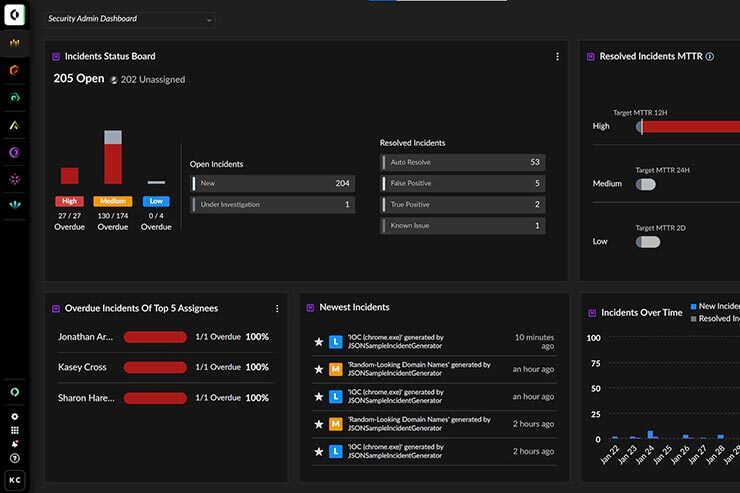Expand the Security Admin Dashboard dropdown
Image resolution: width=740 pixels, height=493 pixels.
pos(129,19)
